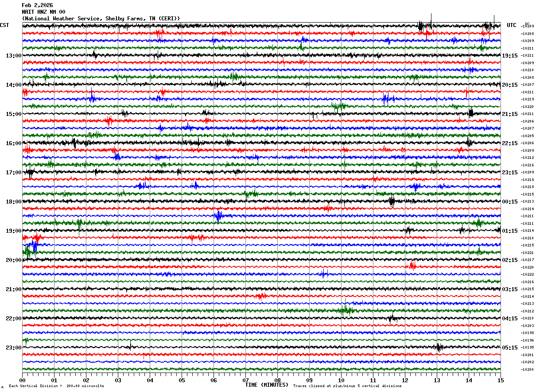
Task: Select the 19:00 CST time label
Action: (x=13, y=231)
